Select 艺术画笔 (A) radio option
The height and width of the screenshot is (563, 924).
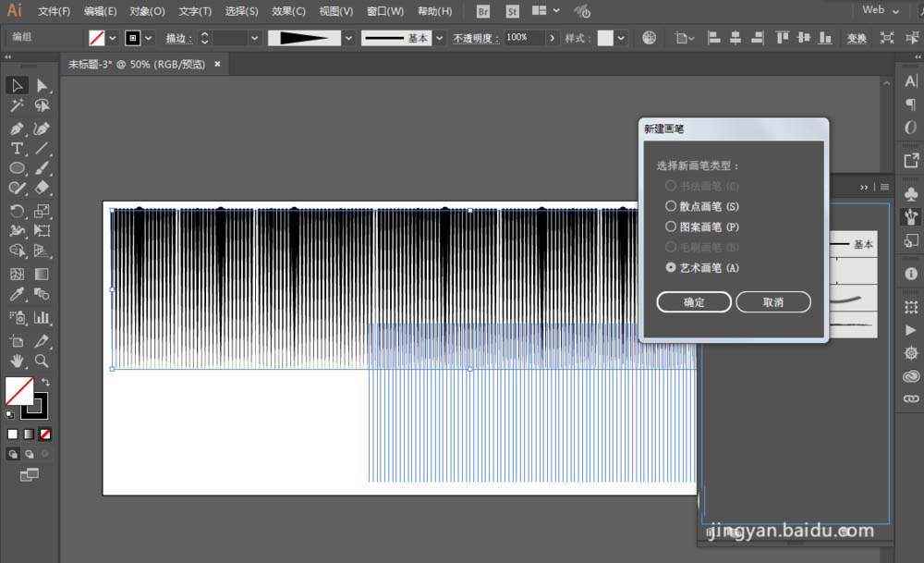671,268
